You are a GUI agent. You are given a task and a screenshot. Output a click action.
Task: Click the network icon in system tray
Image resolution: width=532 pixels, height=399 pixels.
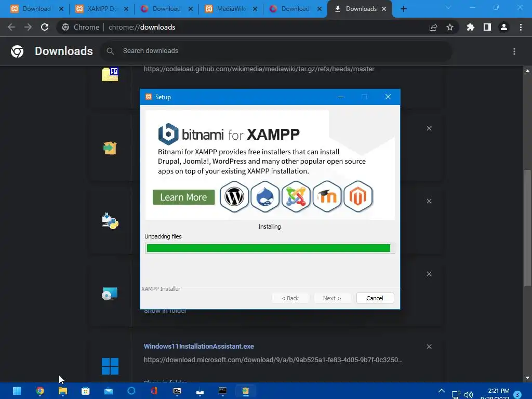click(456, 395)
